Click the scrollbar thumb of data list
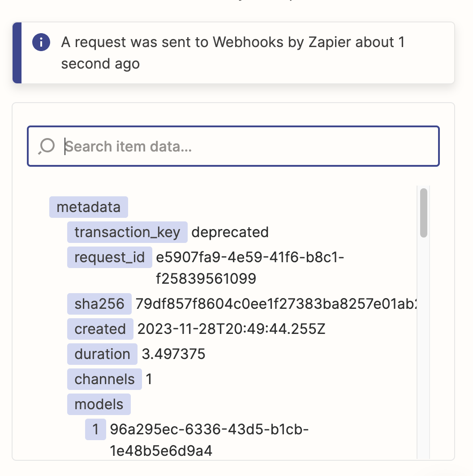The width and height of the screenshot is (473, 476). click(424, 213)
